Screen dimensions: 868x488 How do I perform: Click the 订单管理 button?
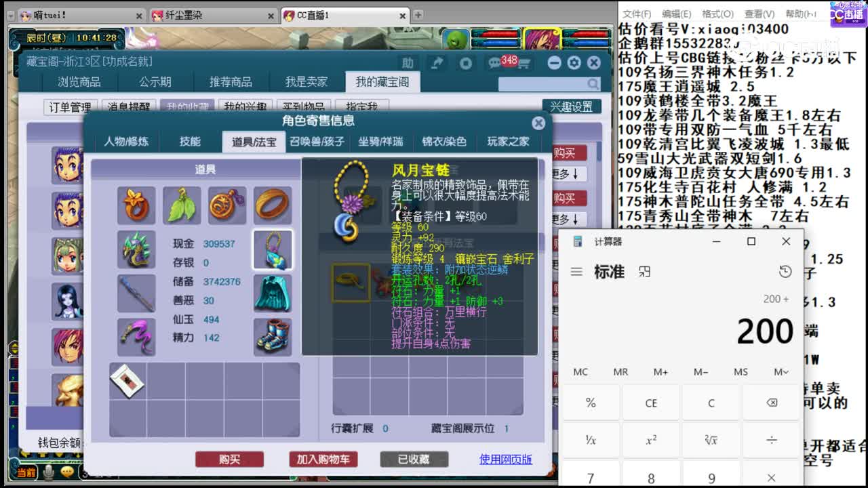point(70,107)
